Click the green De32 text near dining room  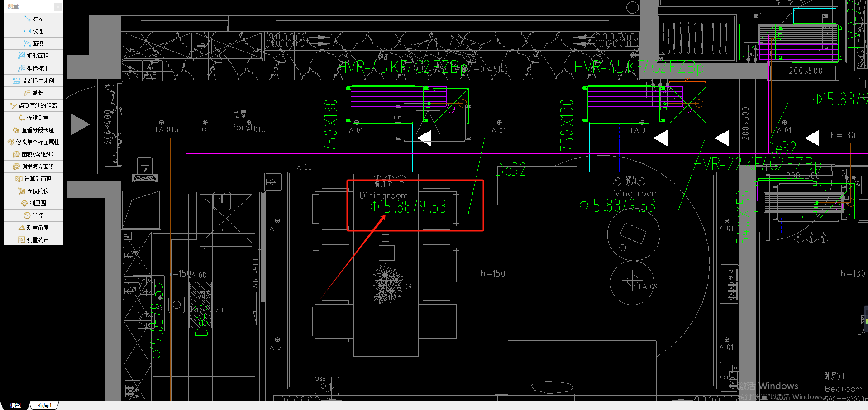pos(511,170)
